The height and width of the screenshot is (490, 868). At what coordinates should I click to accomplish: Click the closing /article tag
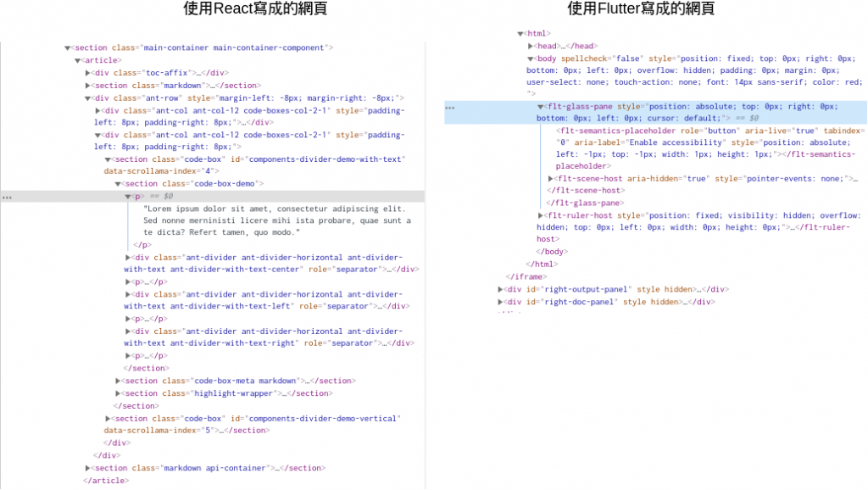point(106,482)
